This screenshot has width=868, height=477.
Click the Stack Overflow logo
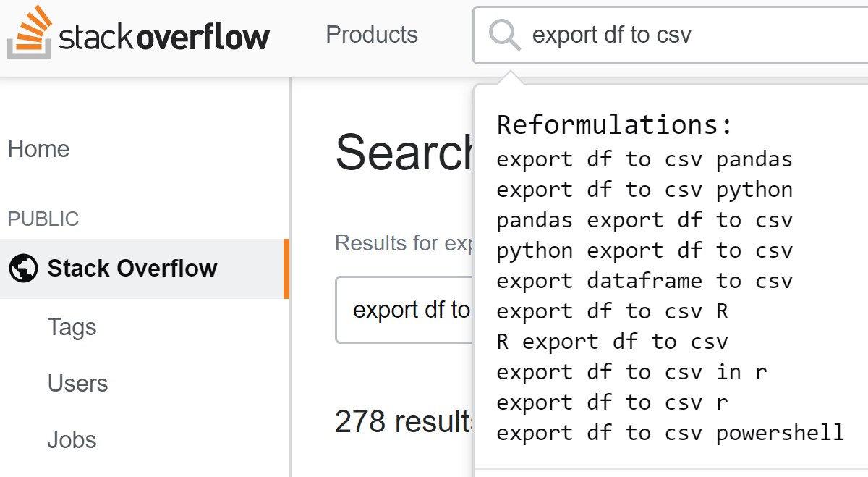point(138,35)
